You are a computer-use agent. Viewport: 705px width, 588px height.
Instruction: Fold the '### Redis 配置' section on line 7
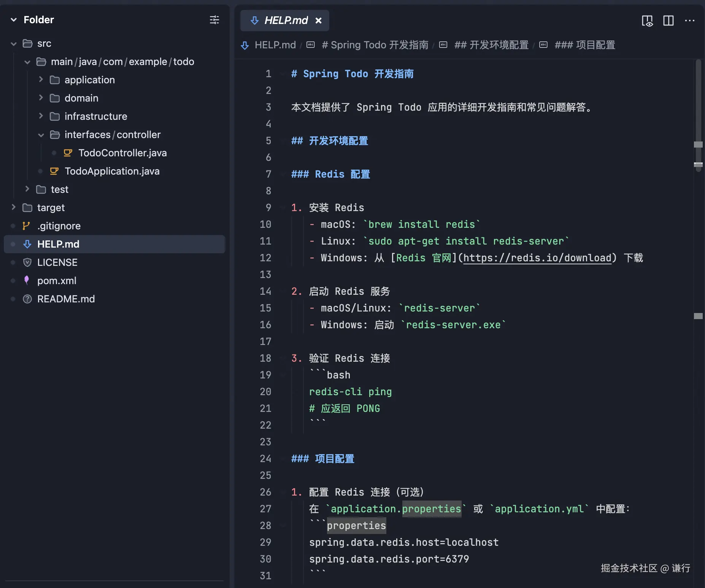[283, 174]
